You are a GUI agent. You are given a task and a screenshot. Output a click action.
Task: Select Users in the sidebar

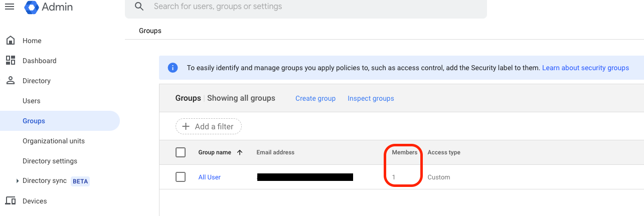pos(31,101)
